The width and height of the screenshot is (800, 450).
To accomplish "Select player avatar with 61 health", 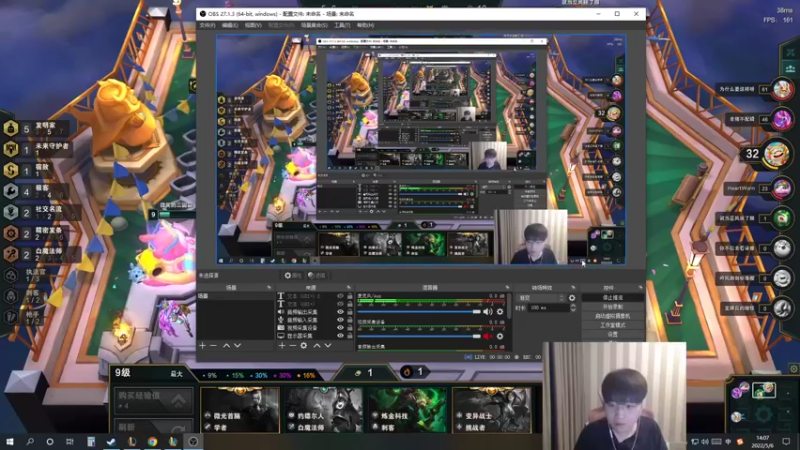I will [x=782, y=89].
